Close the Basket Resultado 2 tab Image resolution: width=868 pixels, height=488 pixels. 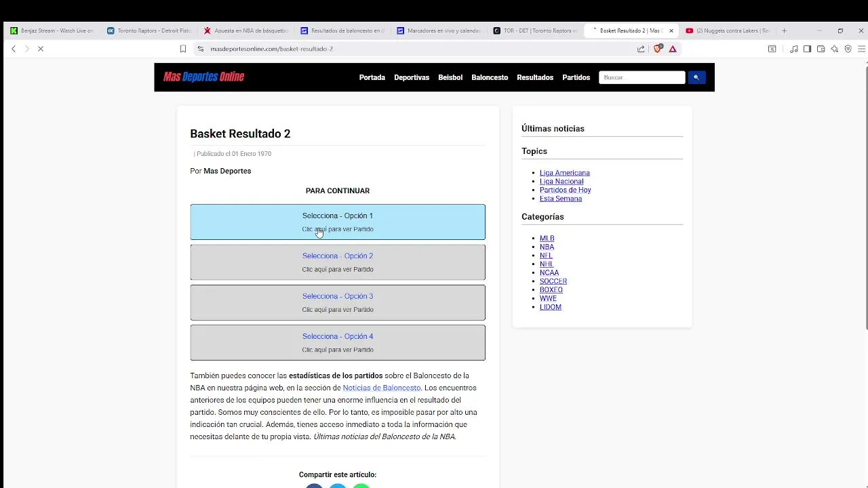pos(671,30)
